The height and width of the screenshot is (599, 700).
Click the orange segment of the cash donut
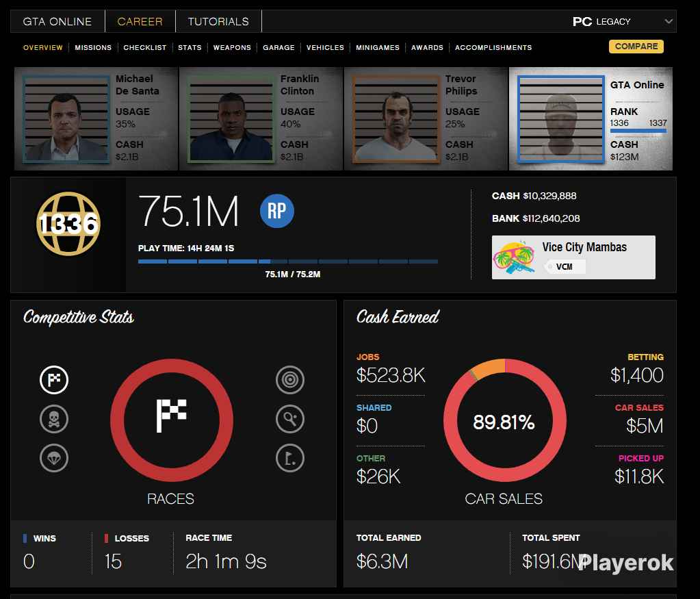(x=489, y=368)
